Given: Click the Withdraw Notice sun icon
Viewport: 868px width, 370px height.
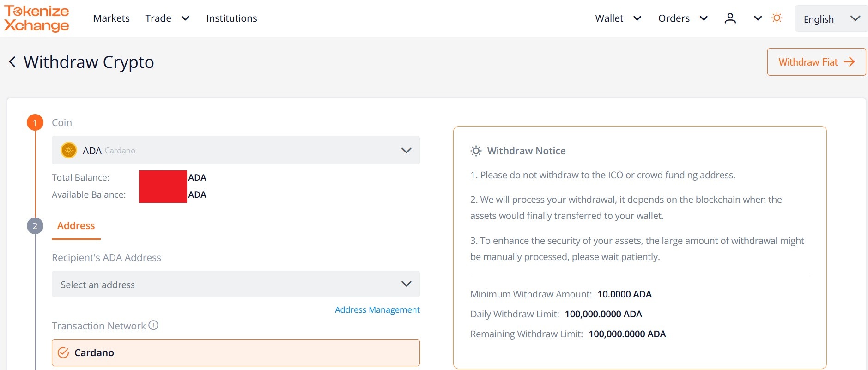Looking at the screenshot, I should [x=476, y=151].
